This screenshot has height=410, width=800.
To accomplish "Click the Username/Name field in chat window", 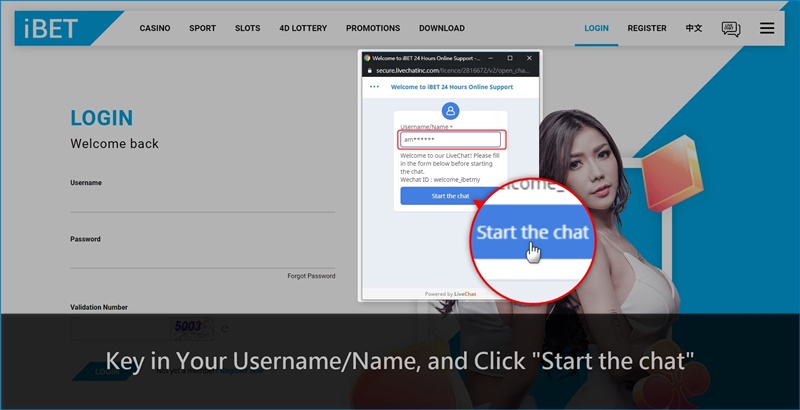I will (x=450, y=139).
